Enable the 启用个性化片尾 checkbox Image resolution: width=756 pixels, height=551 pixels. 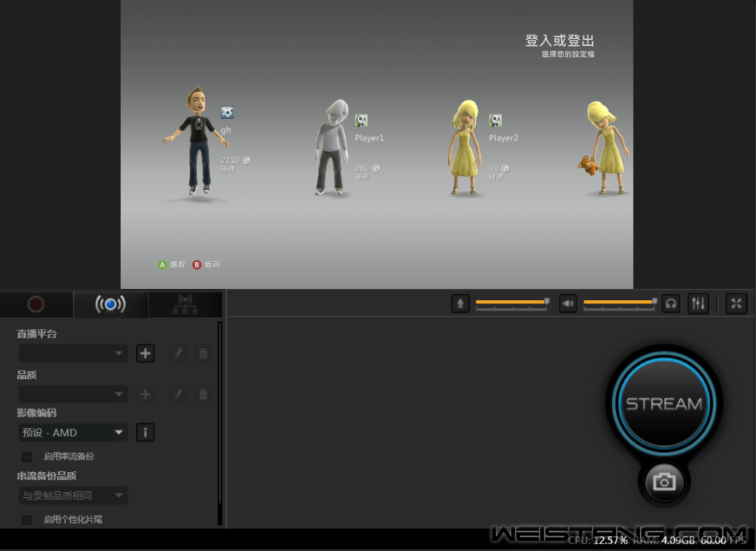pyautogui.click(x=27, y=520)
